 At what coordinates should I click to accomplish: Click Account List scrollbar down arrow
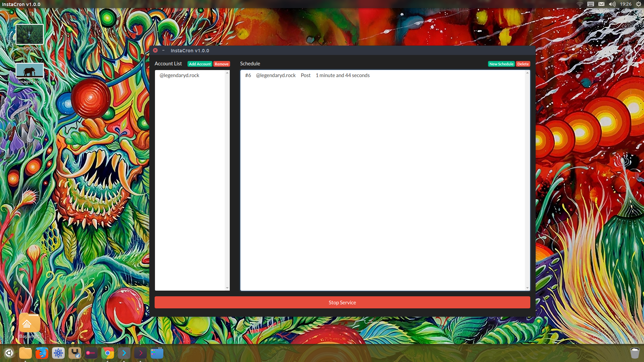pyautogui.click(x=227, y=288)
